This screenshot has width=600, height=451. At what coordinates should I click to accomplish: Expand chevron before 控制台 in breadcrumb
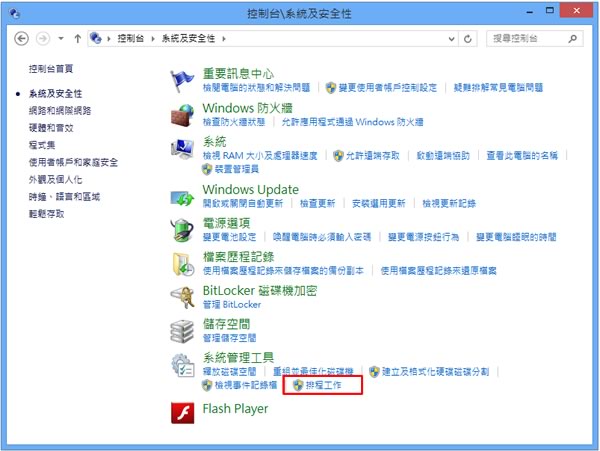point(109,39)
